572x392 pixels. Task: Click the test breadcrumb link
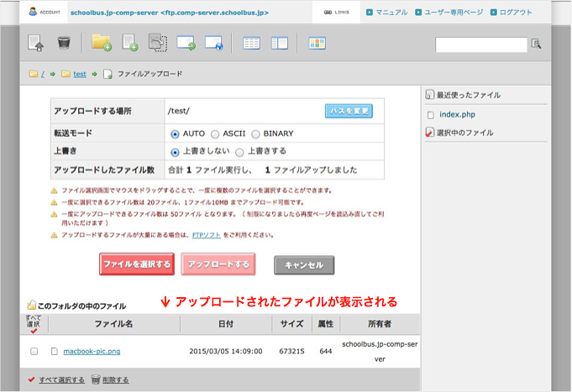[x=80, y=75]
